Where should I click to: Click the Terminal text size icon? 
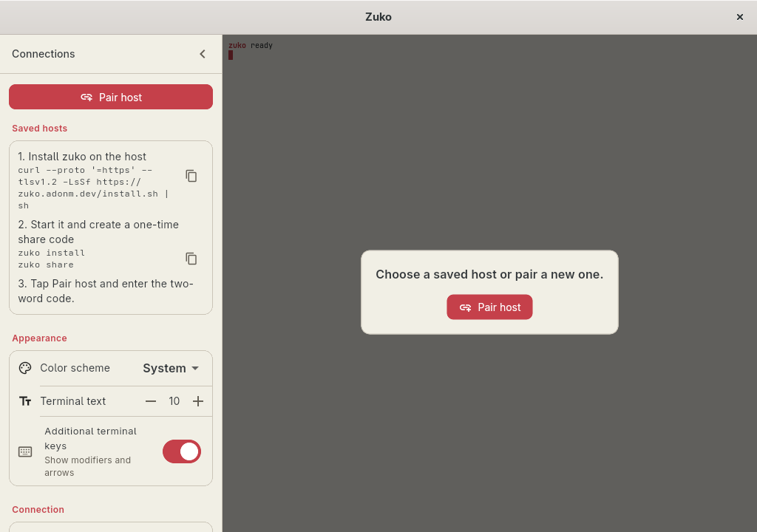pos(25,401)
